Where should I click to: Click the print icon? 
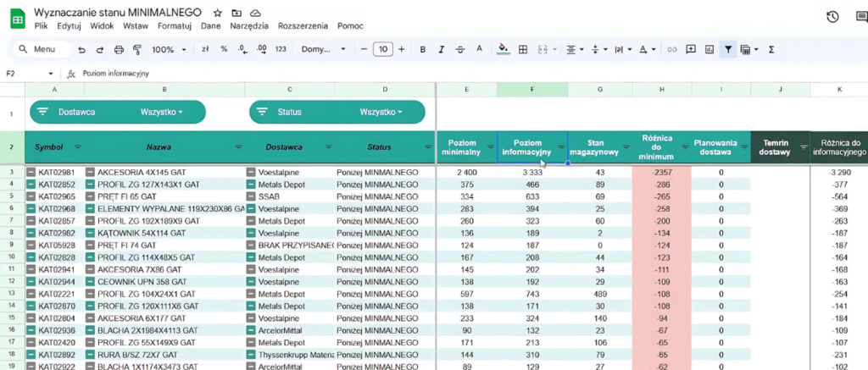[119, 50]
